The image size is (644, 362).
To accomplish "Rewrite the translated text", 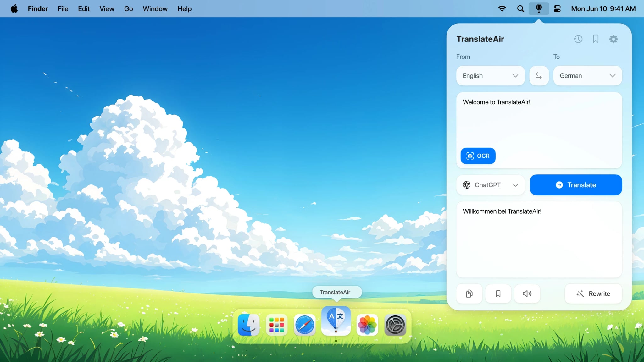I will point(593,293).
